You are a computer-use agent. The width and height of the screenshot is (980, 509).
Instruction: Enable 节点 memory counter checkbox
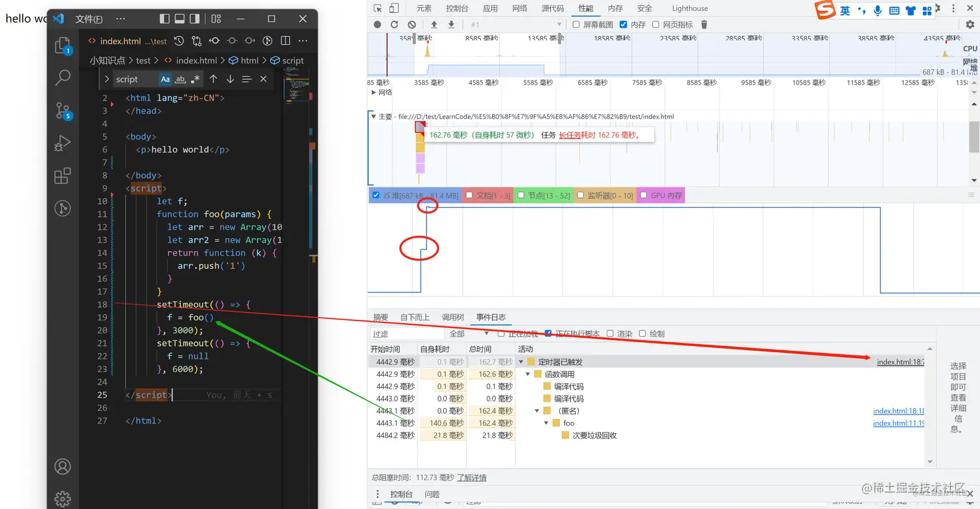pos(520,195)
